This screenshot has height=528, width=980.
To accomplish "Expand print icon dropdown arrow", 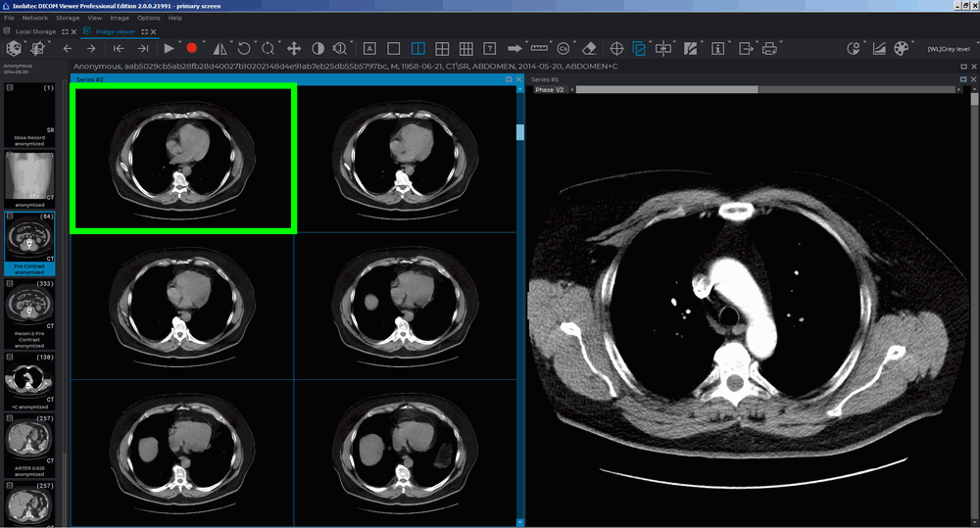I will [781, 42].
